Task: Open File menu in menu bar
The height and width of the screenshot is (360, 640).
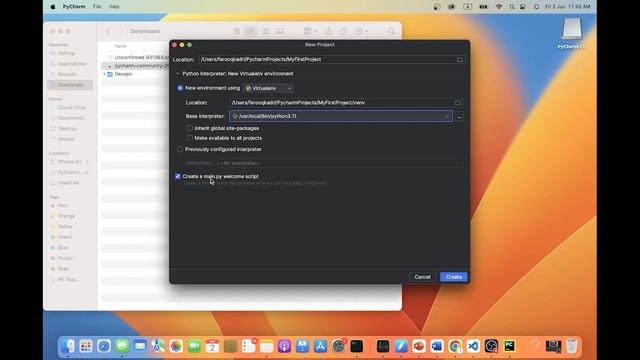Action: coord(97,7)
